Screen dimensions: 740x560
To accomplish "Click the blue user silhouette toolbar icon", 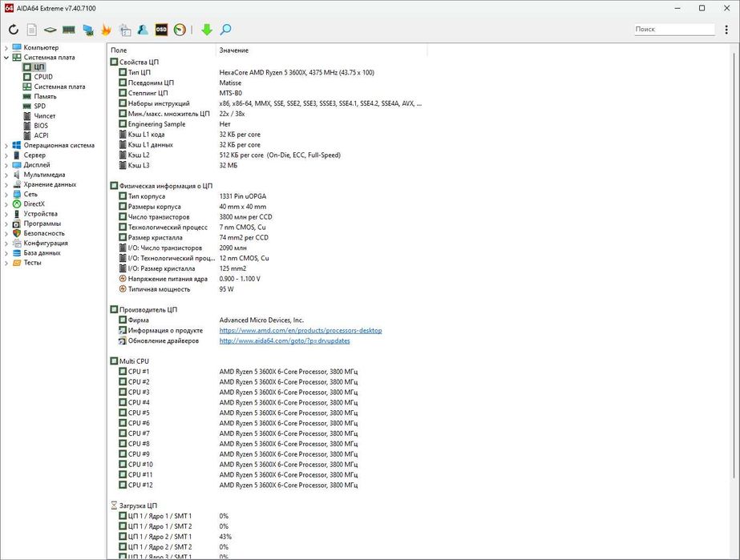I will (x=143, y=30).
